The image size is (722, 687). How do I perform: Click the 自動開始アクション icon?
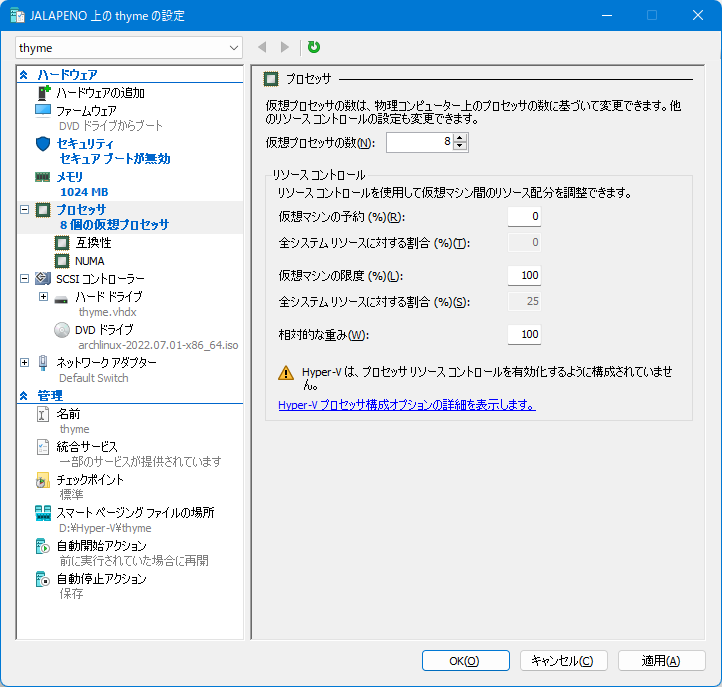pyautogui.click(x=43, y=546)
